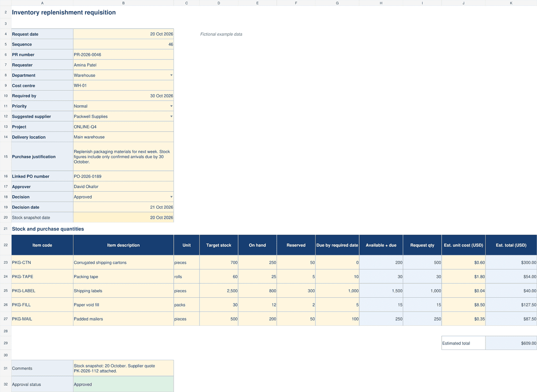Click the estimated total value $609.00
Screen dimensions: 537x392
(x=511, y=343)
